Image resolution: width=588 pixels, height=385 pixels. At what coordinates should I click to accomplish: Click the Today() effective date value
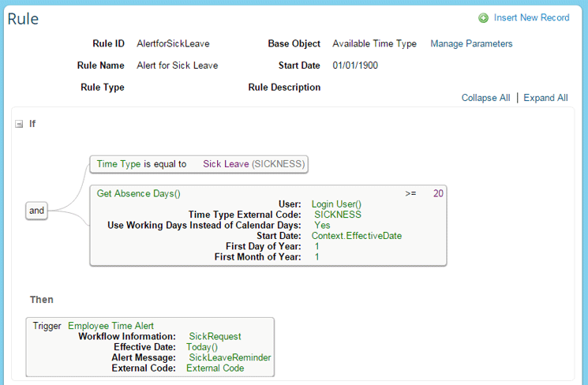[x=202, y=347]
